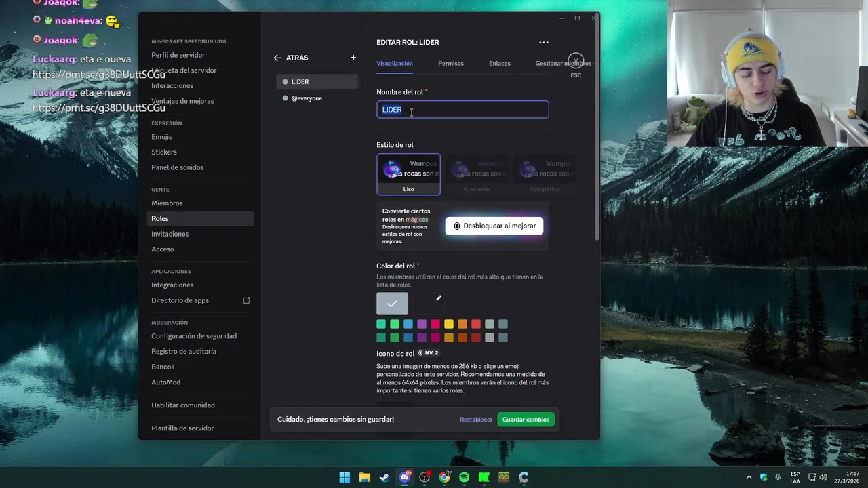Open the green Kick app in the taskbar
This screenshot has width=868, height=488.
(x=484, y=477)
